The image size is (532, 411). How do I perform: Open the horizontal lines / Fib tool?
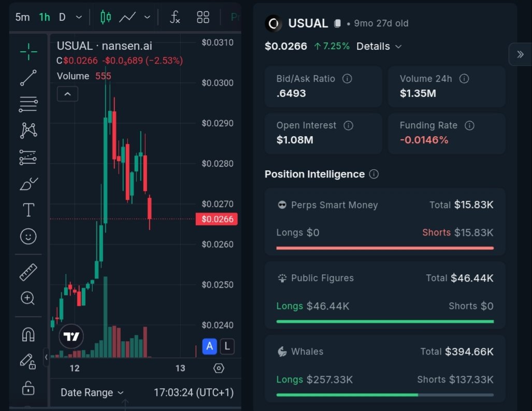pyautogui.click(x=28, y=104)
